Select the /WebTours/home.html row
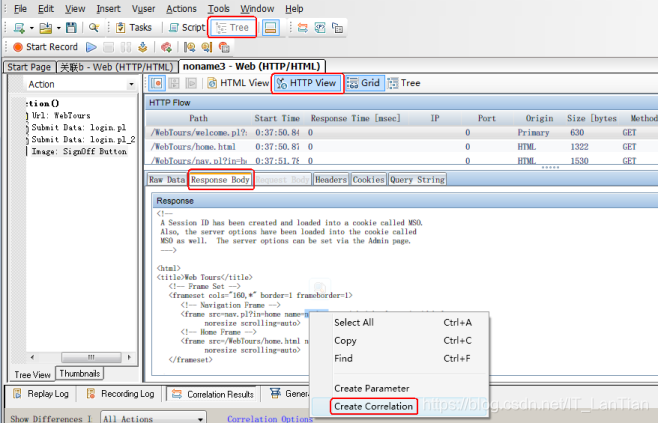The height and width of the screenshot is (423, 658). point(402,147)
